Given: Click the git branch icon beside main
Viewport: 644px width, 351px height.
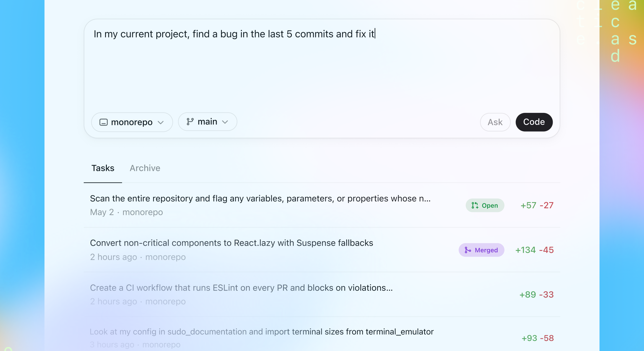Looking at the screenshot, I should click(190, 122).
